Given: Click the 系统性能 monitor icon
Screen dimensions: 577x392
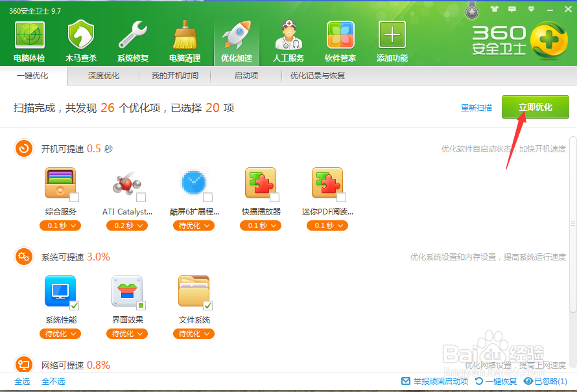Looking at the screenshot, I should [x=60, y=291].
